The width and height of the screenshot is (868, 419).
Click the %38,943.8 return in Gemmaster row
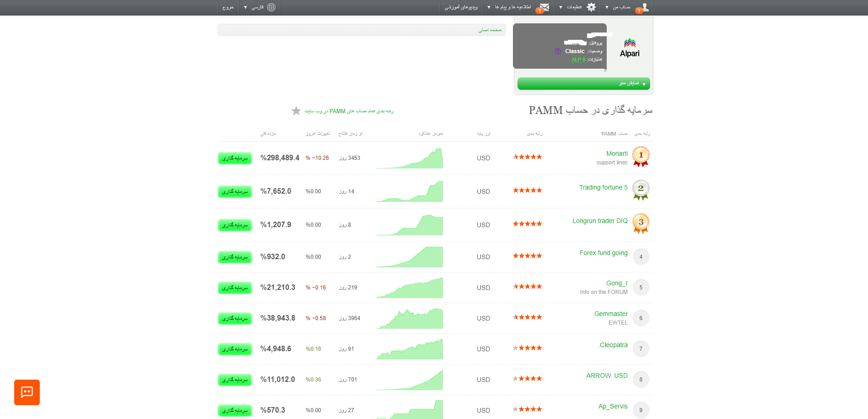pos(278,318)
